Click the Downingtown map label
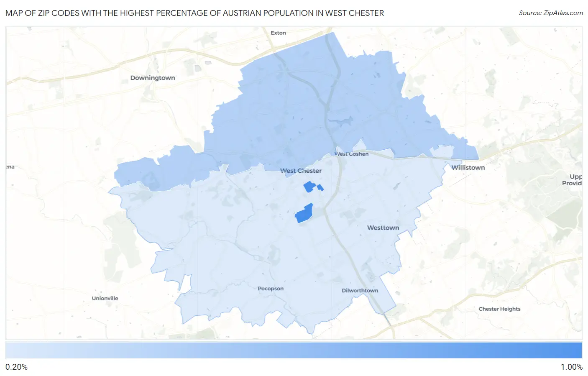The image size is (588, 376). [153, 78]
